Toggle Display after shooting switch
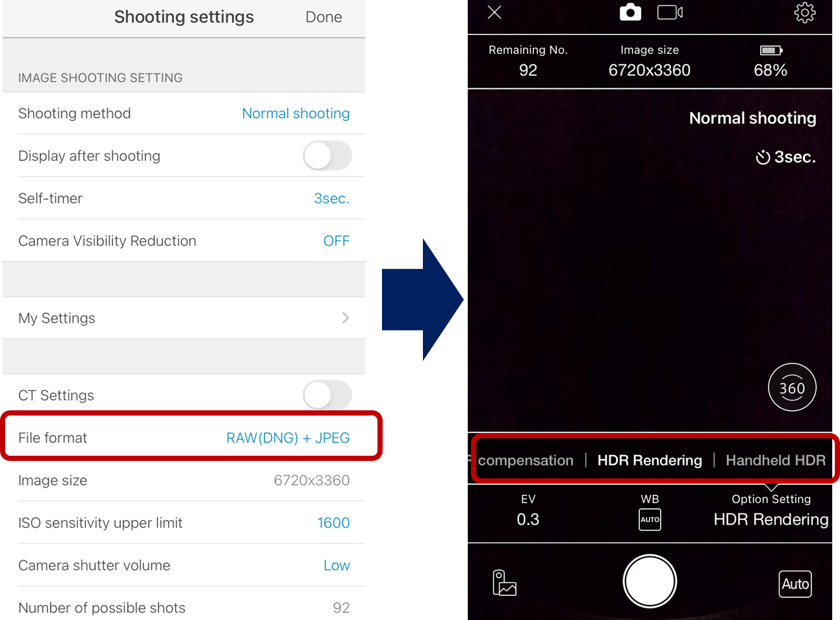Image resolution: width=840 pixels, height=620 pixels. pos(327,156)
